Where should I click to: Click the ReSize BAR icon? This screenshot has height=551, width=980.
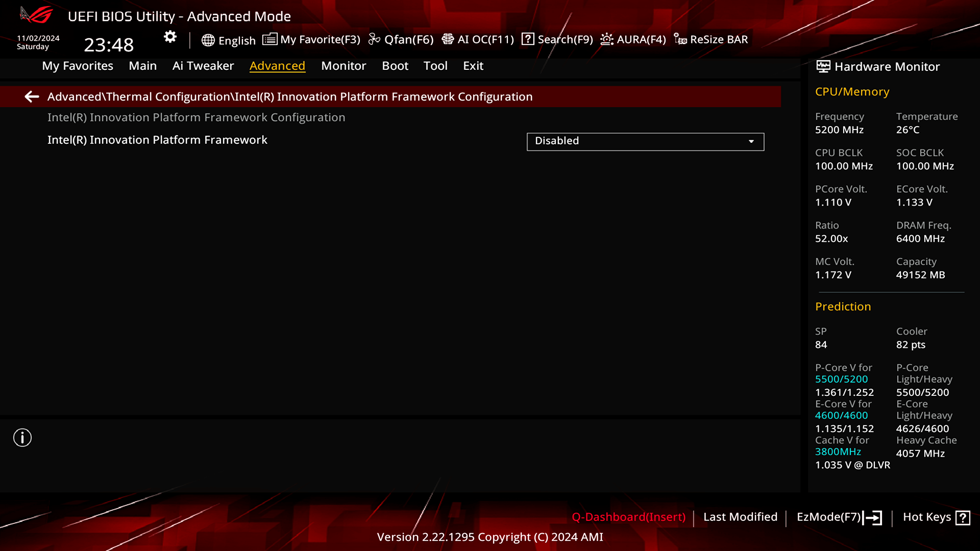[x=680, y=39]
